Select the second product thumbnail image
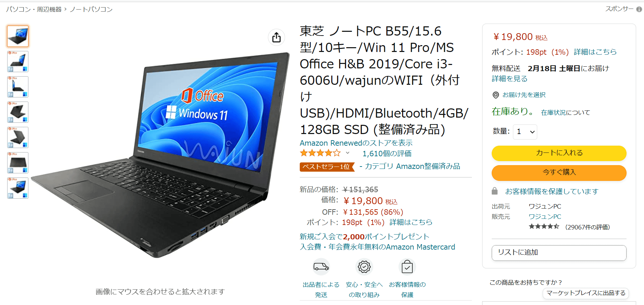 tap(18, 62)
